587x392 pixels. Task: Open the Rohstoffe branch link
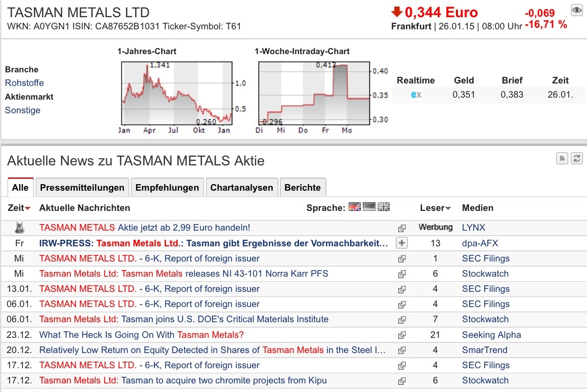[x=24, y=83]
